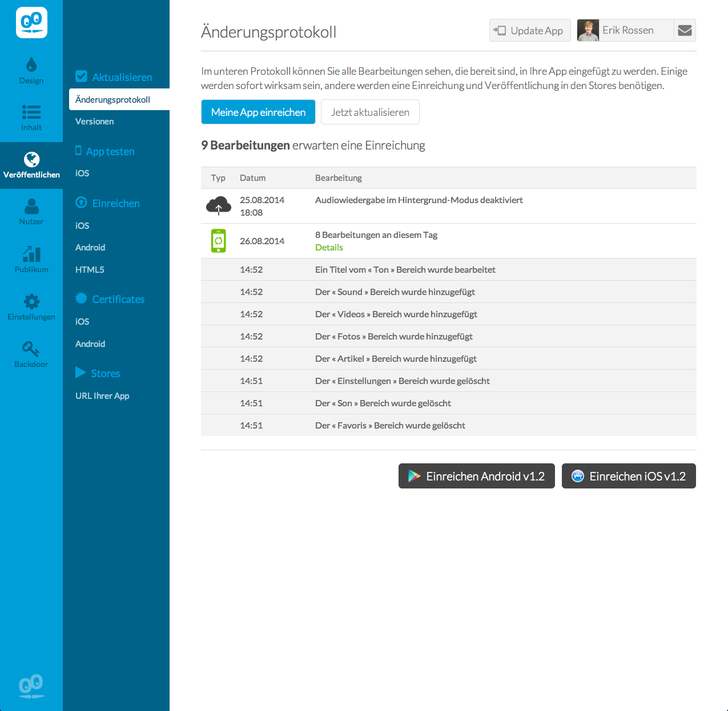Screen dimensions: 728x711
Task: Click the Jetzt aktualisieren button
Action: point(370,112)
